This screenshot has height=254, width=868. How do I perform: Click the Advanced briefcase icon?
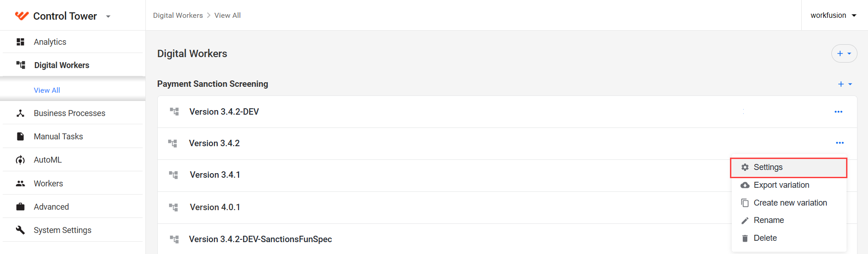(20, 207)
